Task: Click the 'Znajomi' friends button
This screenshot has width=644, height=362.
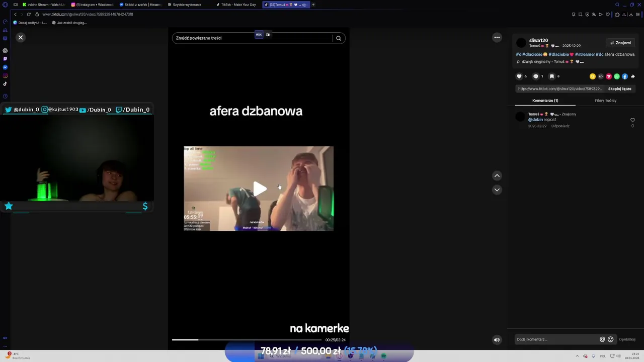Action: click(x=620, y=43)
